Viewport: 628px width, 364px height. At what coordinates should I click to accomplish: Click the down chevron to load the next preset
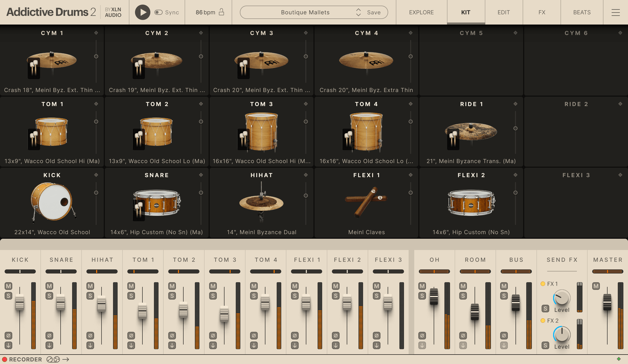point(358,15)
